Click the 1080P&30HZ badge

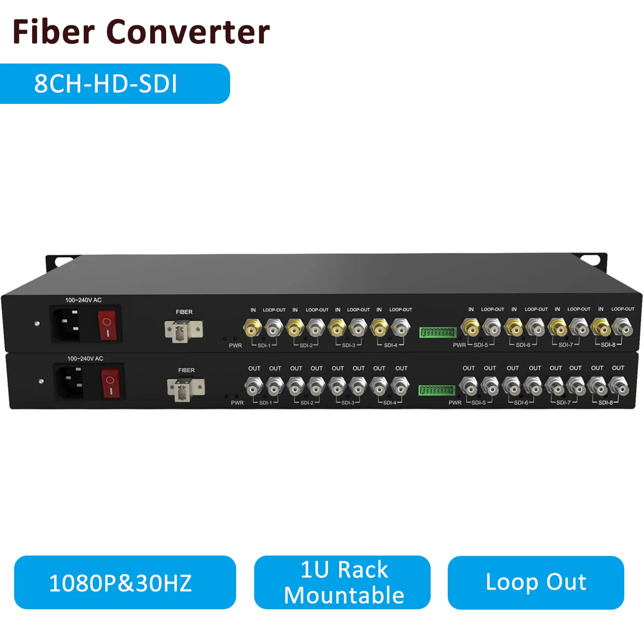click(x=125, y=583)
